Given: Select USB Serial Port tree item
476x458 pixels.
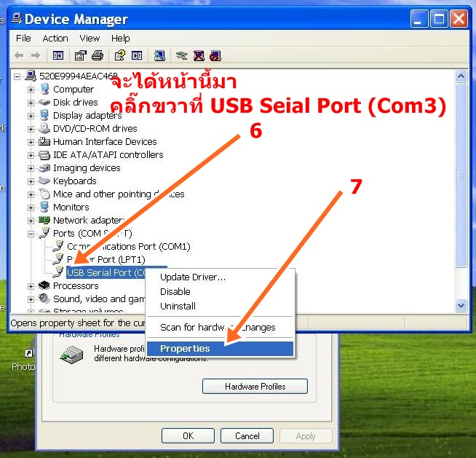Looking at the screenshot, I should tap(106, 273).
